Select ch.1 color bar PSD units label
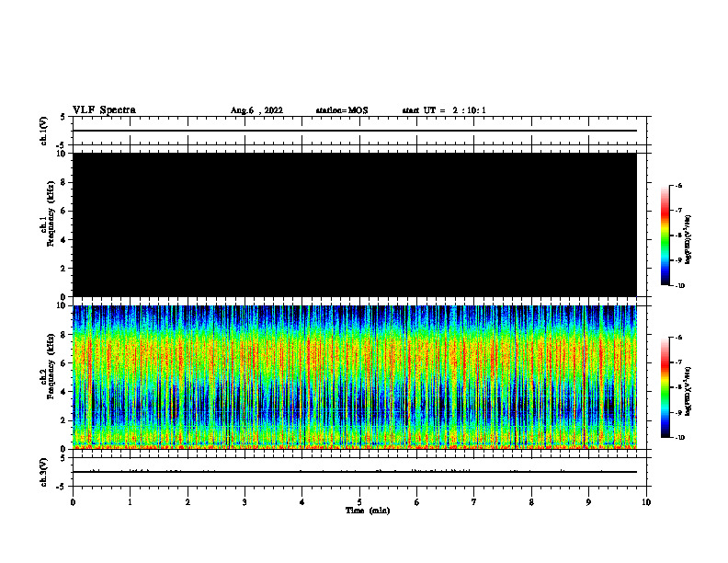Image resolution: width=728 pixels, height=563 pixels. click(x=688, y=240)
